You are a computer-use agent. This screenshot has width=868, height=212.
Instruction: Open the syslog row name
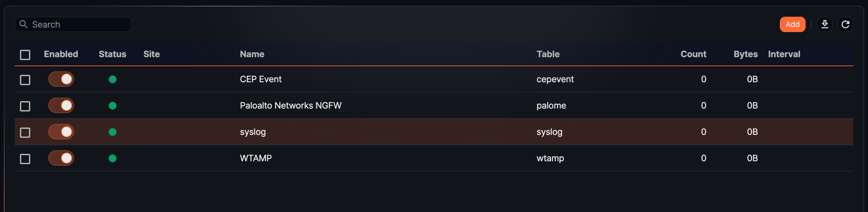click(x=253, y=132)
